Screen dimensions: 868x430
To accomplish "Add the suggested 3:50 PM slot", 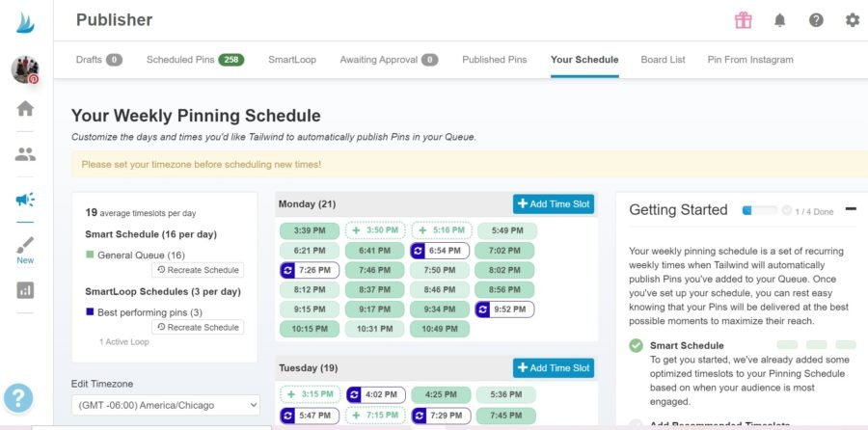I will (375, 230).
